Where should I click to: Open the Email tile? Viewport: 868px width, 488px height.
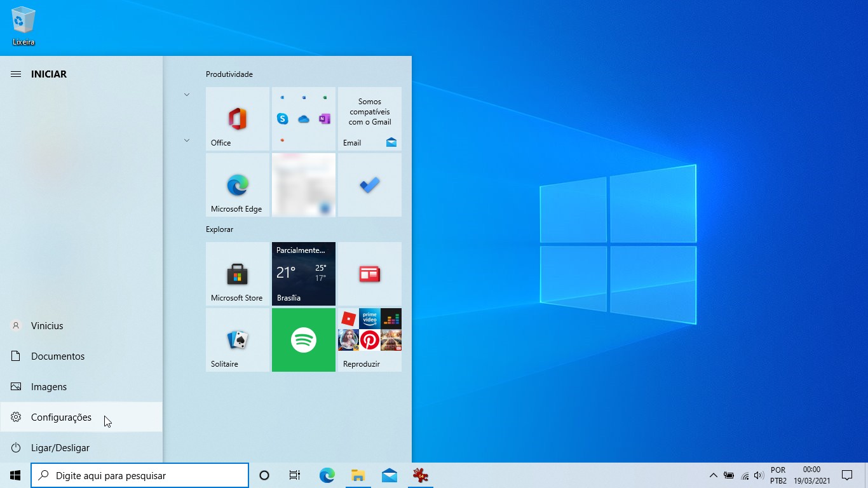coord(370,119)
